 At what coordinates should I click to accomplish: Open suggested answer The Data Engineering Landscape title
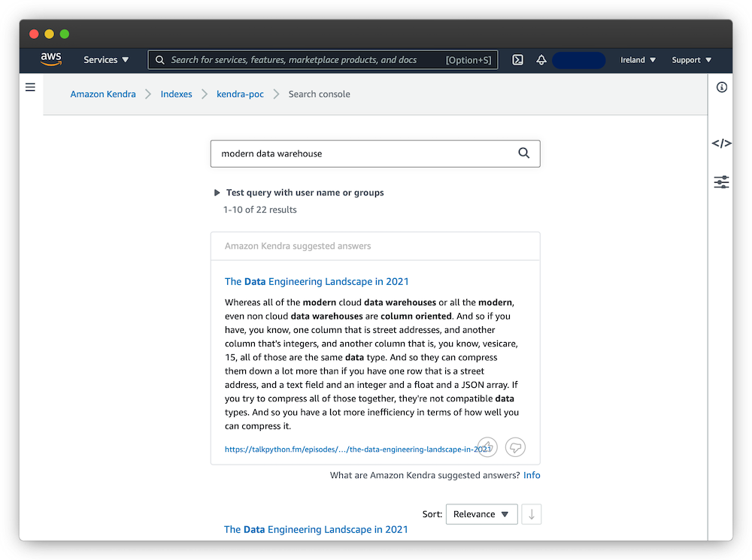tap(317, 281)
